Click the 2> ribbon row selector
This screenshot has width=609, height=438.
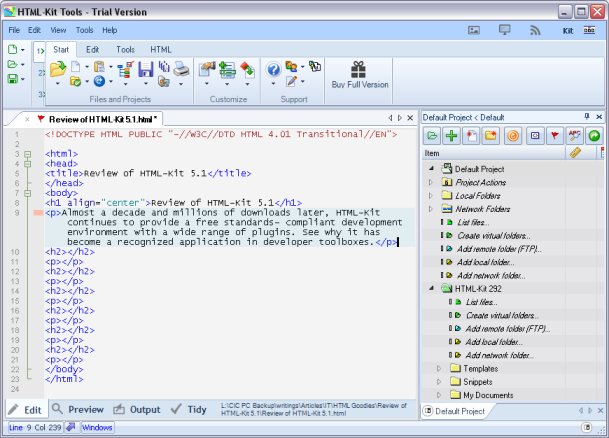(41, 73)
